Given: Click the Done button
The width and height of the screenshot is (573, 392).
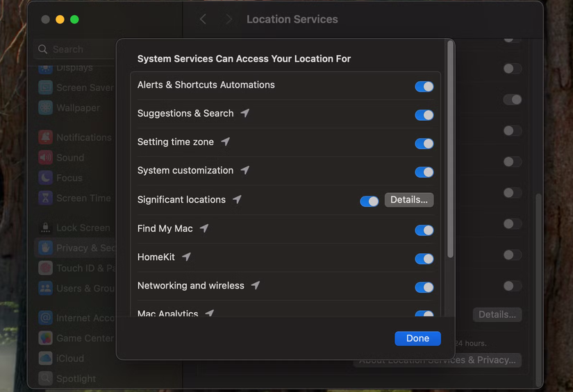Looking at the screenshot, I should [x=417, y=339].
